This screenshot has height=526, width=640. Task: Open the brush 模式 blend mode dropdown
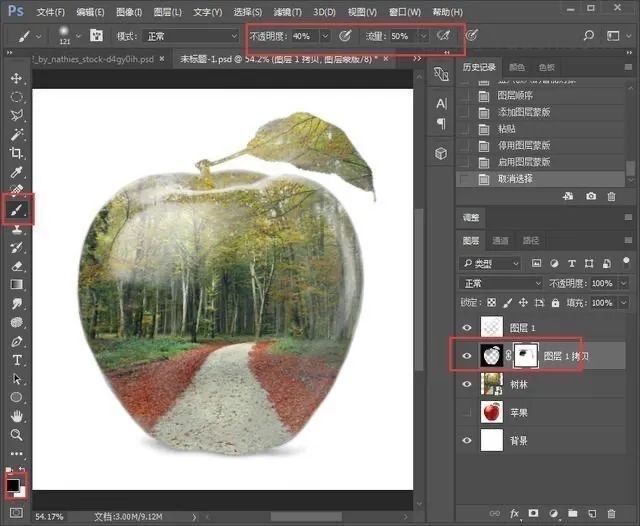point(192,36)
